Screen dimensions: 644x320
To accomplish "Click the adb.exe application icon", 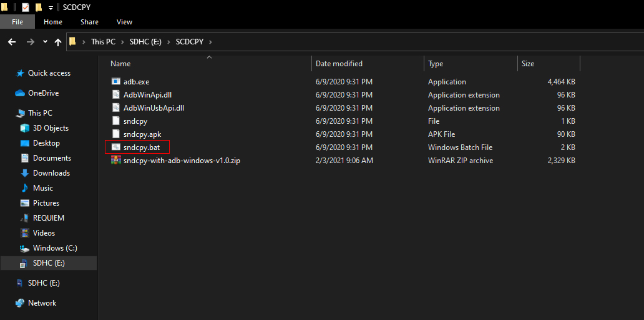I will pyautogui.click(x=115, y=82).
